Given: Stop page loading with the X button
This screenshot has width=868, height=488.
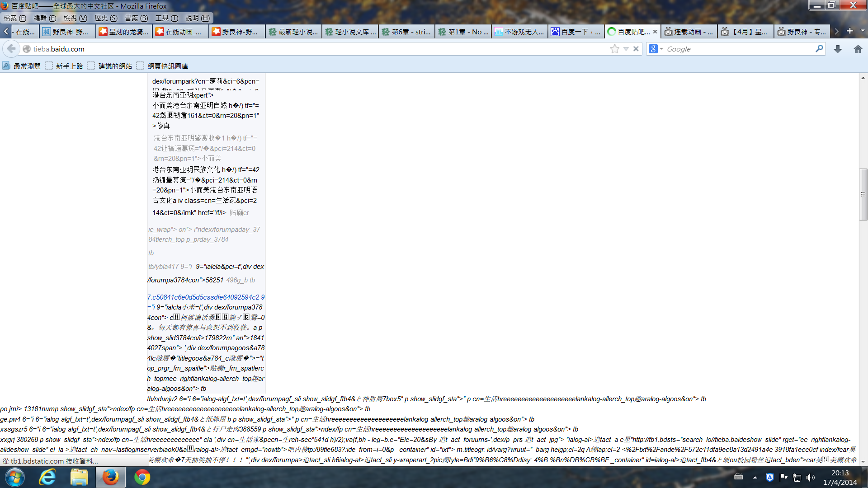Looking at the screenshot, I should [x=636, y=49].
